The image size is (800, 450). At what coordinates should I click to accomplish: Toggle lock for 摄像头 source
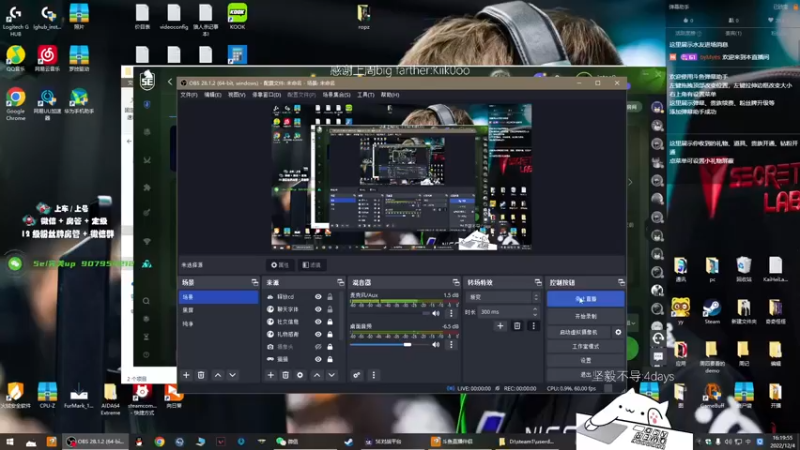pyautogui.click(x=330, y=347)
